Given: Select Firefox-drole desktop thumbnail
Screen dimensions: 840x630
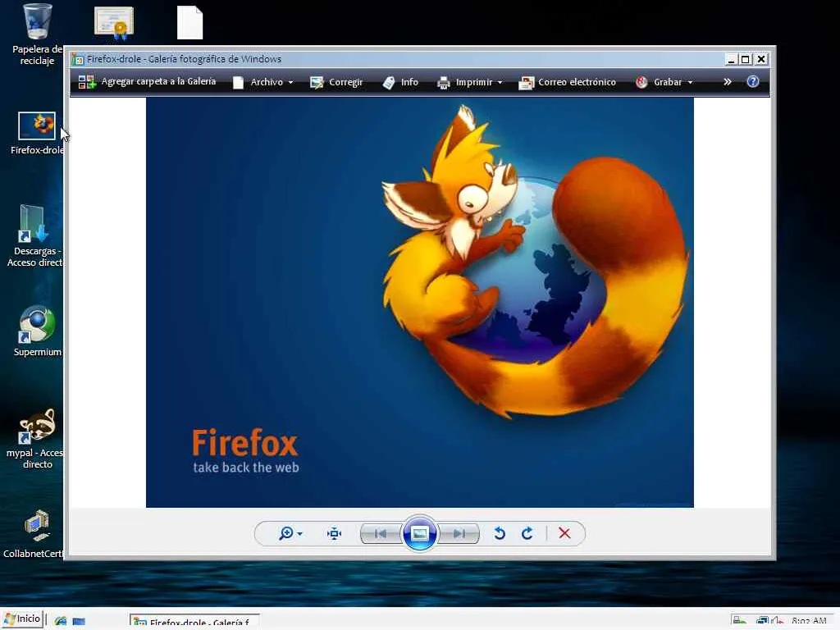Looking at the screenshot, I should point(37,134).
